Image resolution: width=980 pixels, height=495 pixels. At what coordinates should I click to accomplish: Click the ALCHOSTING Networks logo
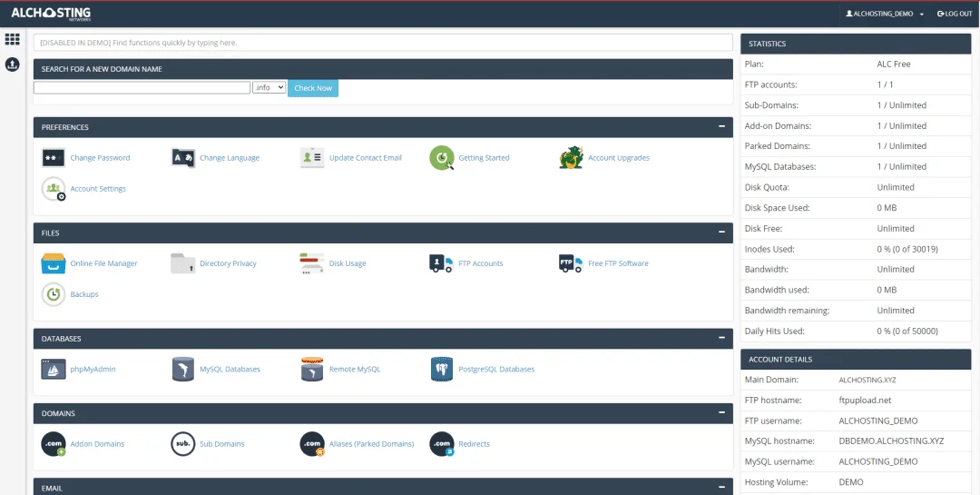pos(51,14)
